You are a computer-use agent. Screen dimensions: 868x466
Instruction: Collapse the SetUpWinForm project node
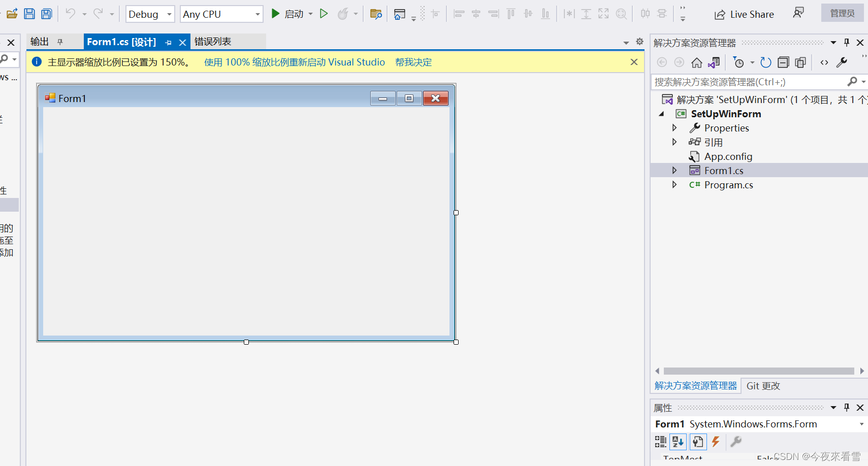(x=661, y=114)
